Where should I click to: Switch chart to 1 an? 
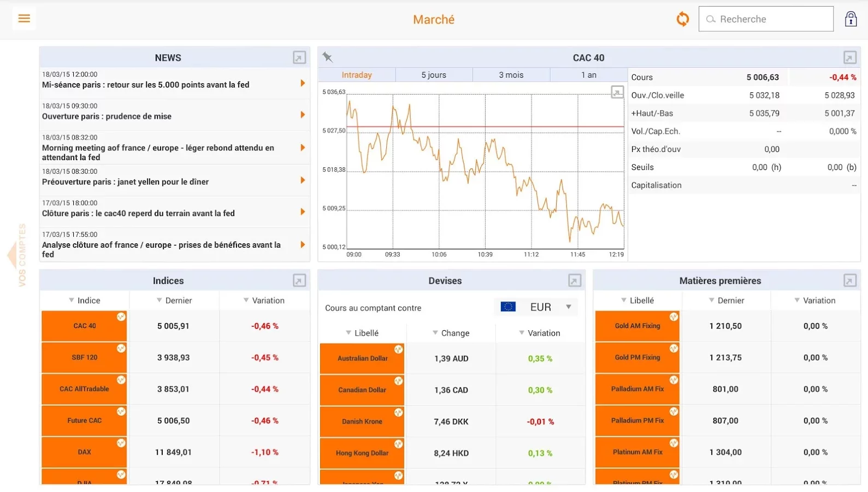point(589,75)
